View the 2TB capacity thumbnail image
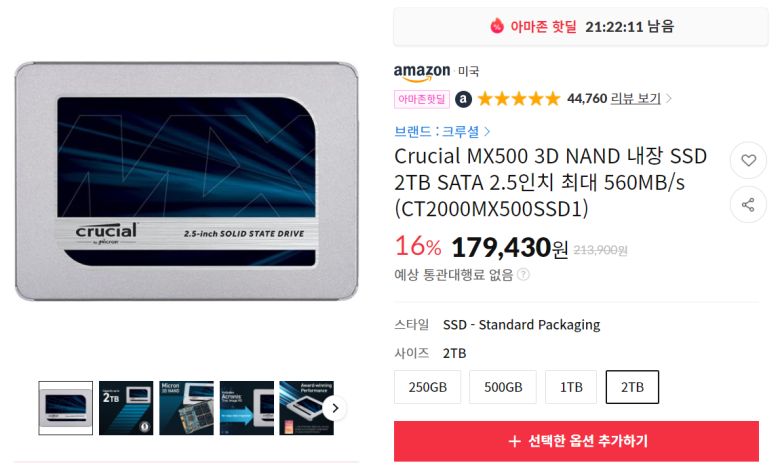 click(126, 408)
